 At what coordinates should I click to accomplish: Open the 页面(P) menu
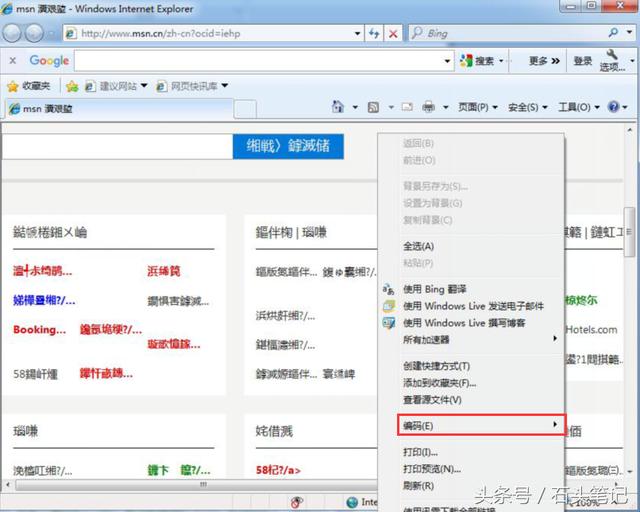click(478, 107)
